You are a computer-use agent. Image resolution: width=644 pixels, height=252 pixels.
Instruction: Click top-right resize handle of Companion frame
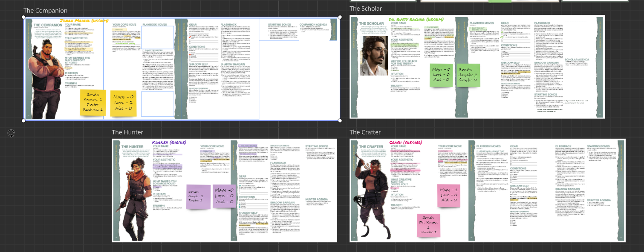(340, 17)
